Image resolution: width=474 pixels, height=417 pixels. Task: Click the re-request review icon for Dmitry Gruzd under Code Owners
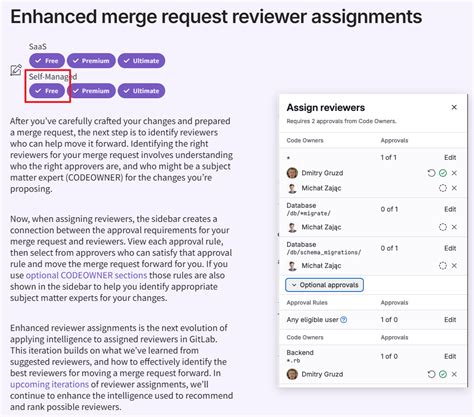click(431, 173)
